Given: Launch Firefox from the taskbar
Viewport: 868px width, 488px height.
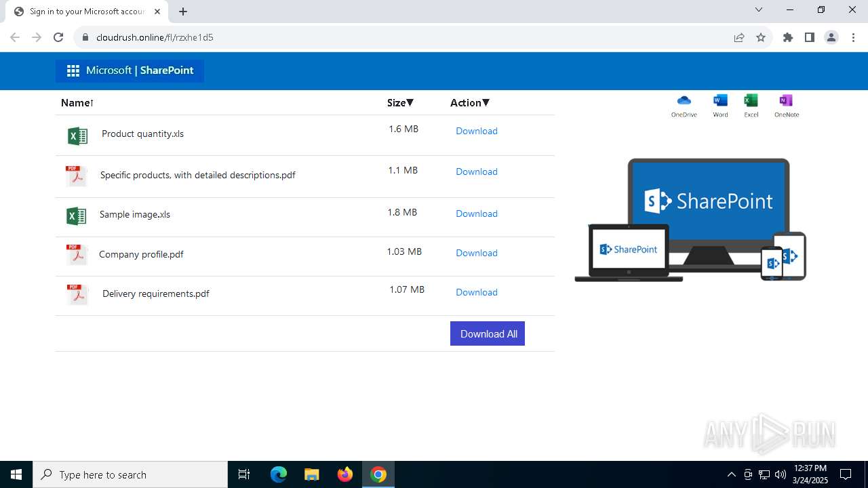Looking at the screenshot, I should click(345, 474).
